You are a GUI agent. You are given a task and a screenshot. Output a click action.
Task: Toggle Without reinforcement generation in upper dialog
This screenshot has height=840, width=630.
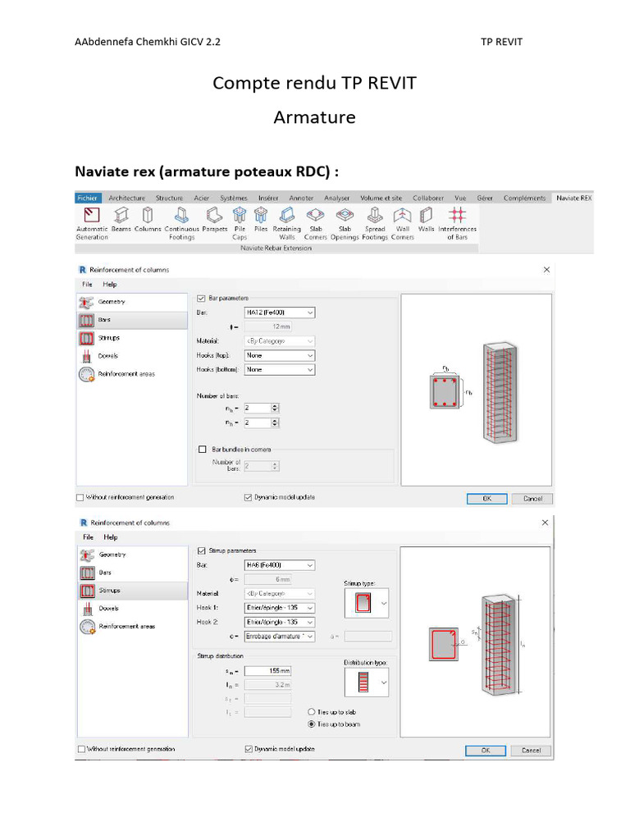pyautogui.click(x=80, y=498)
